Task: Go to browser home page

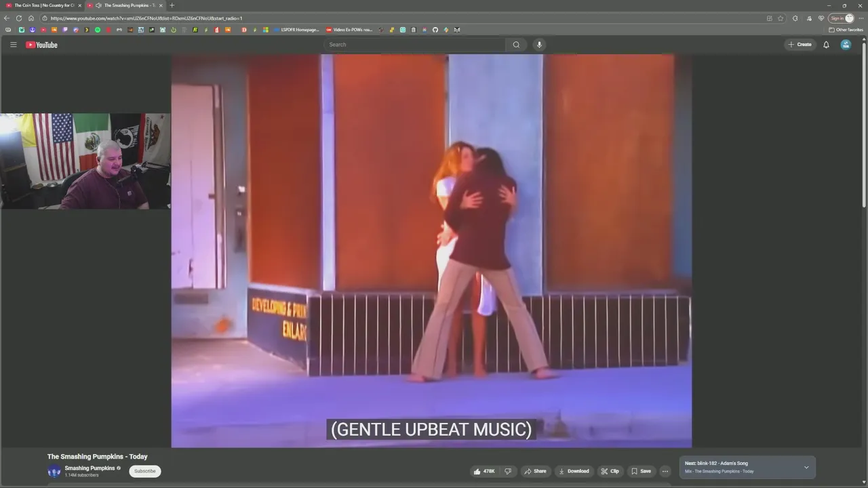Action: [x=31, y=18]
